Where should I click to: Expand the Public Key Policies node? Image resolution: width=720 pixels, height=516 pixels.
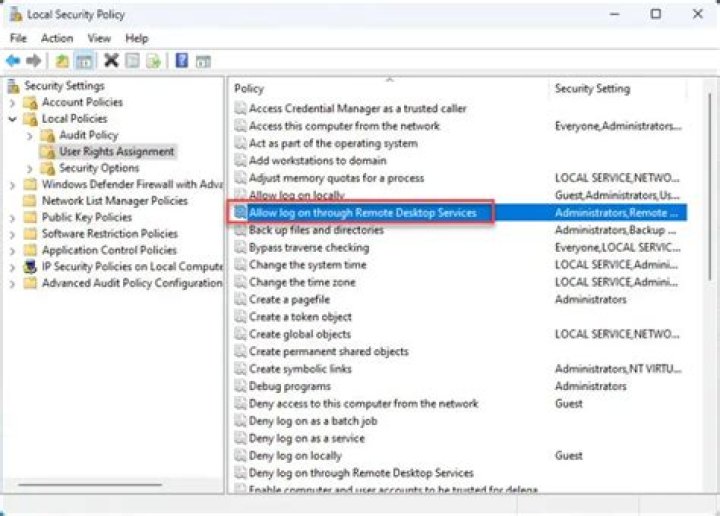point(12,217)
